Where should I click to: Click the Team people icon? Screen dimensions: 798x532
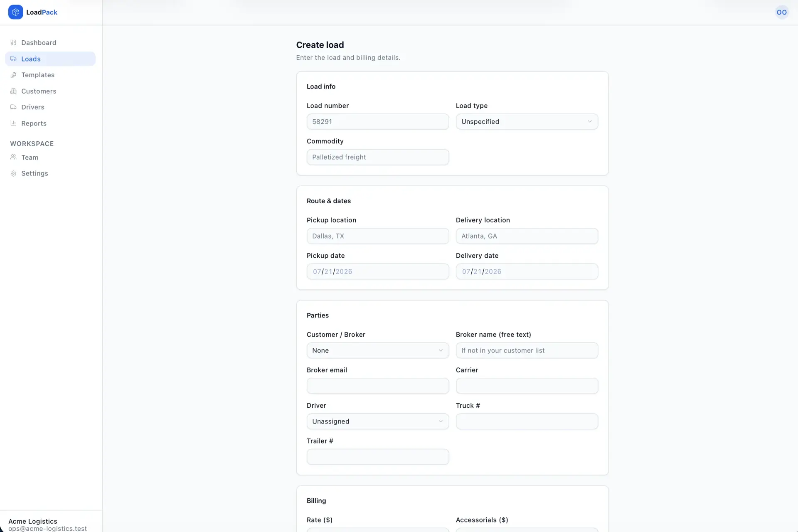click(x=13, y=157)
